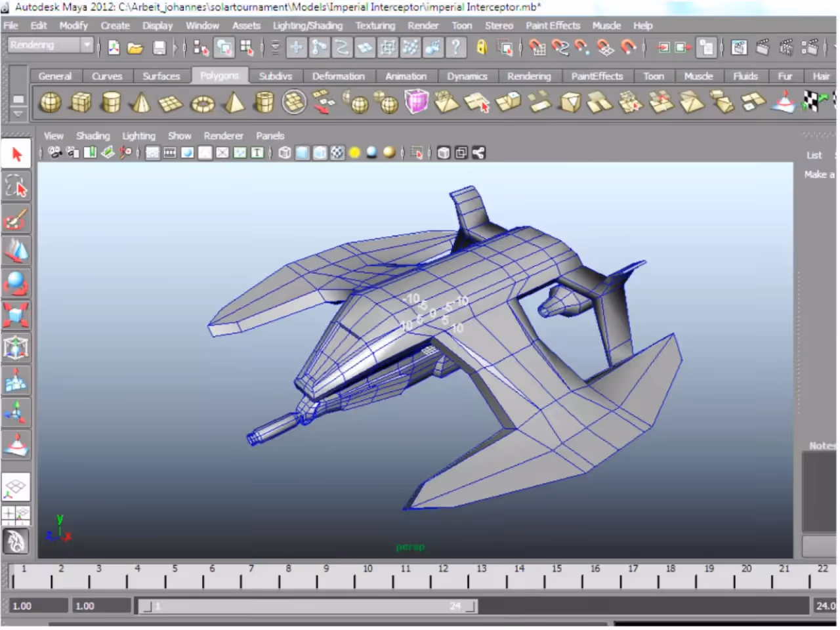Viewport: 840px width, 630px height.
Task: Create a polygon sphere from the shelf
Action: (50, 102)
